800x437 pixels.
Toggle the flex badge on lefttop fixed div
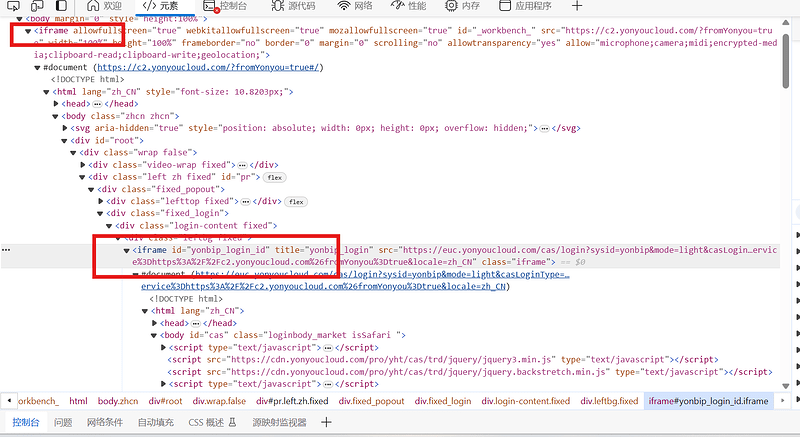coord(296,201)
